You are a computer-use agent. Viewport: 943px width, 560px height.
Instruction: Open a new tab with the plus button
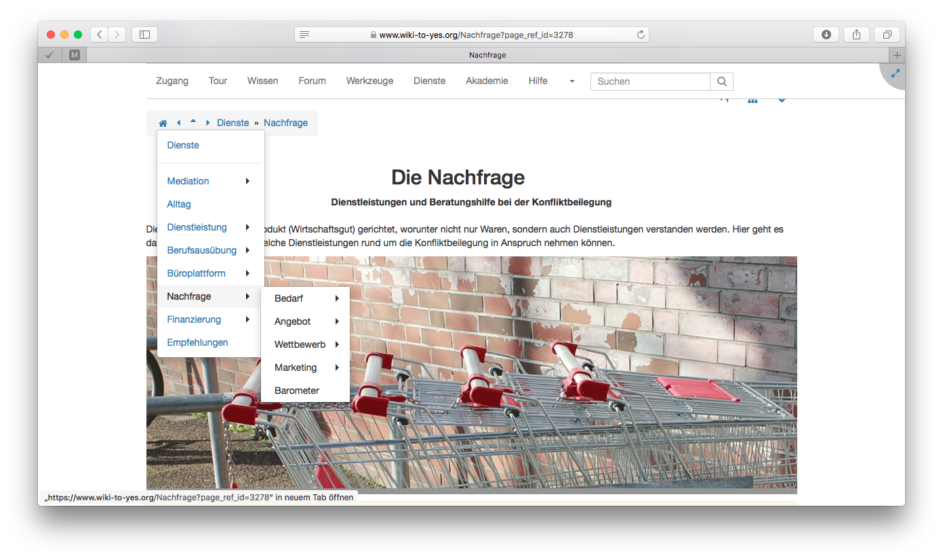(x=897, y=55)
